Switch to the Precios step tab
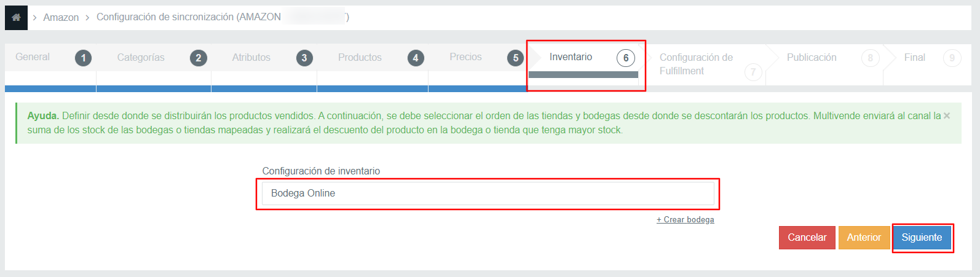 465,57
